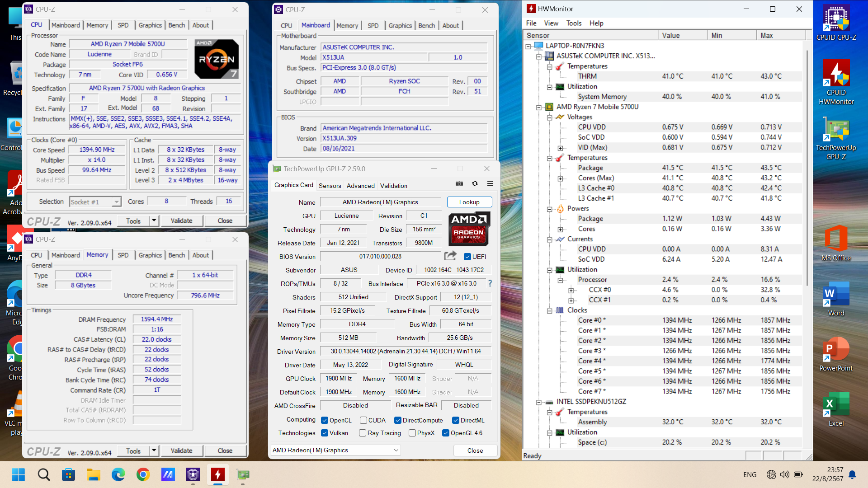Toggle the Vulkan checkbox
868x488 pixels.
(324, 433)
